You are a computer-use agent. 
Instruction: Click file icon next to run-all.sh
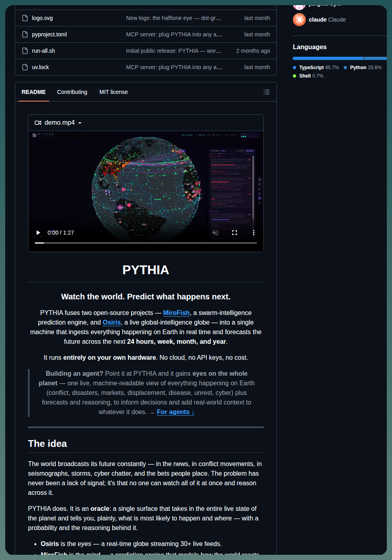click(25, 51)
